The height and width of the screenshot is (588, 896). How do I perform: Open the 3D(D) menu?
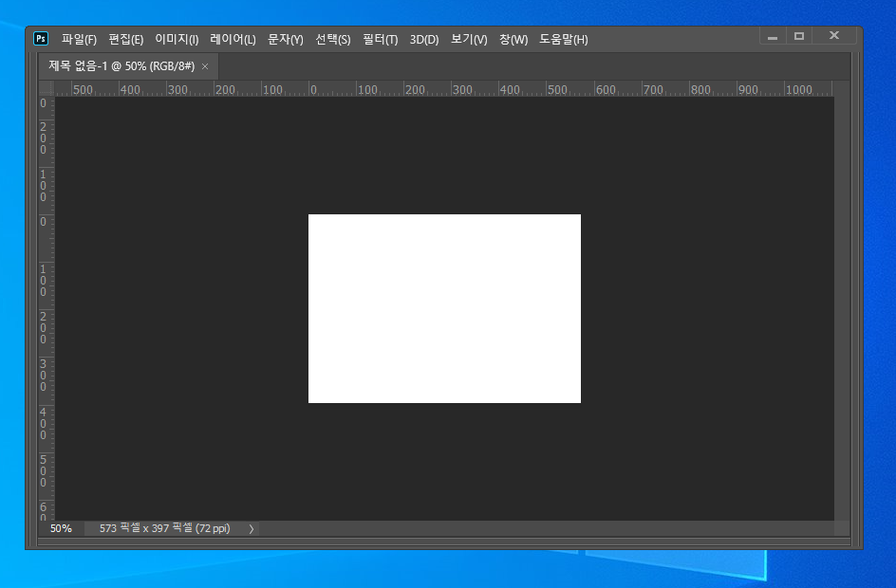(424, 40)
